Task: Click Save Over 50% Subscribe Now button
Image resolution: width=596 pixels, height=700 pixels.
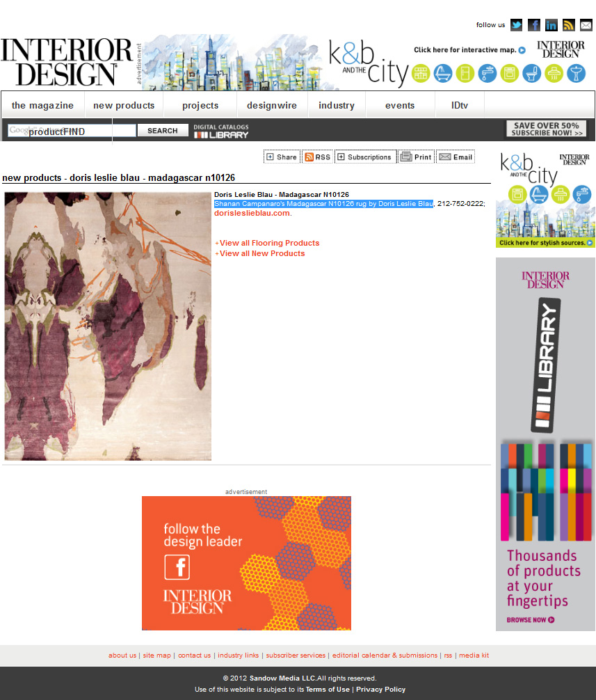Action: coord(546,129)
